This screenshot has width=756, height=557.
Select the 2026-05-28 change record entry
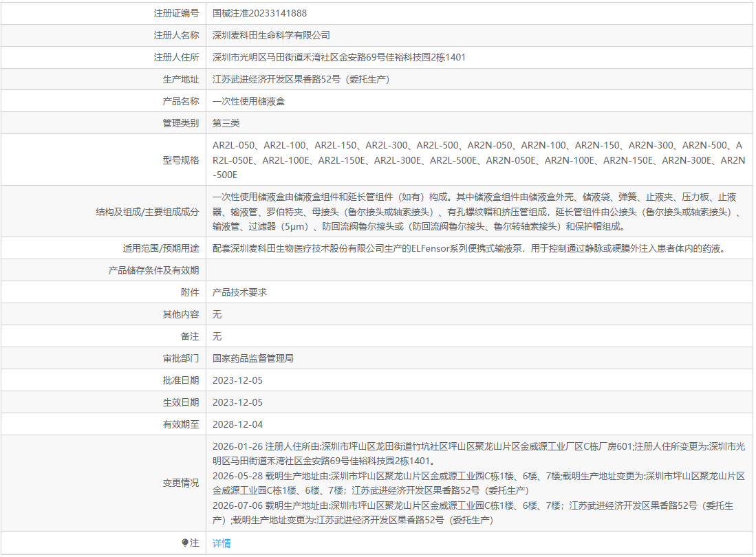pyautogui.click(x=479, y=483)
